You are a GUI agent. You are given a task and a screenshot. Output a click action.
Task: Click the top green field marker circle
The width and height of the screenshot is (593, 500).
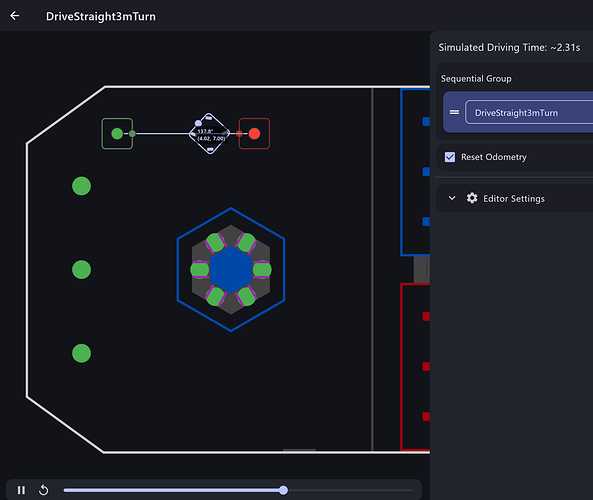point(81,186)
